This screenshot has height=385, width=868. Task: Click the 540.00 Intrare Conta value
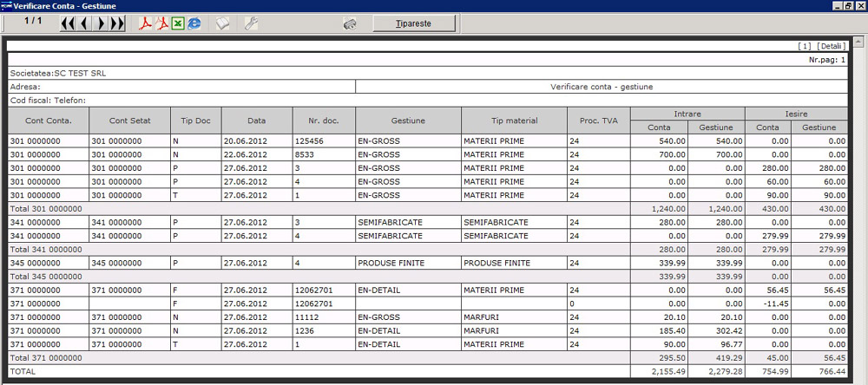(x=674, y=141)
